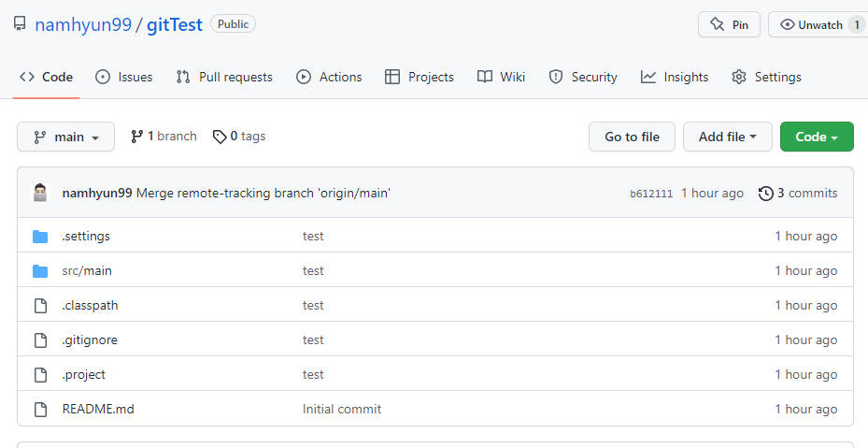Pin the repository with Pin button
The image size is (868, 448).
(x=729, y=24)
